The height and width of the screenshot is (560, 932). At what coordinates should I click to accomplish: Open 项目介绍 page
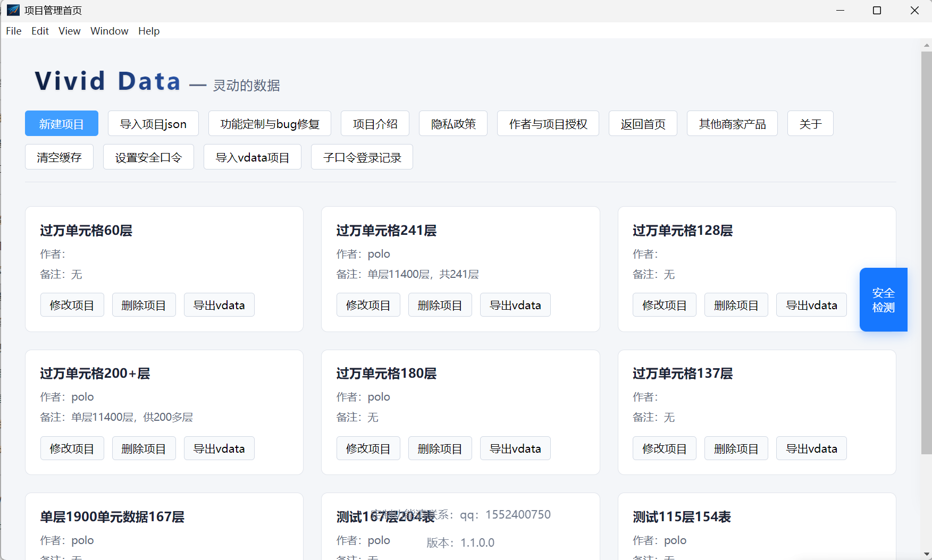(x=375, y=123)
